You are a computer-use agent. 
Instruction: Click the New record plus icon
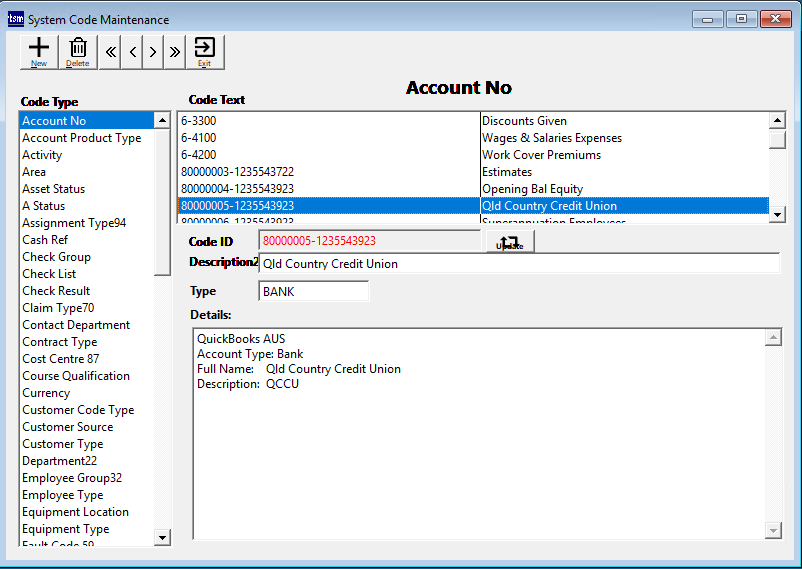click(x=39, y=51)
